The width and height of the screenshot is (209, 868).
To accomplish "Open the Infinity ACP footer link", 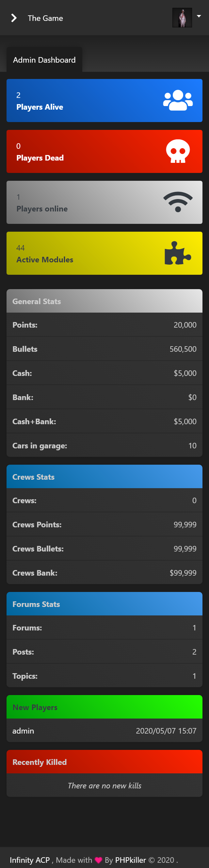I will pyautogui.click(x=30, y=860).
